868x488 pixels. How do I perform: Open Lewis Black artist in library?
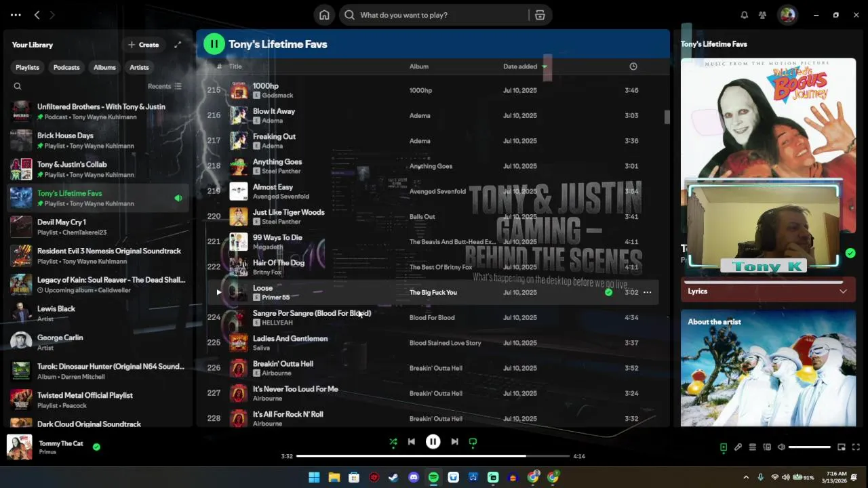(x=98, y=313)
